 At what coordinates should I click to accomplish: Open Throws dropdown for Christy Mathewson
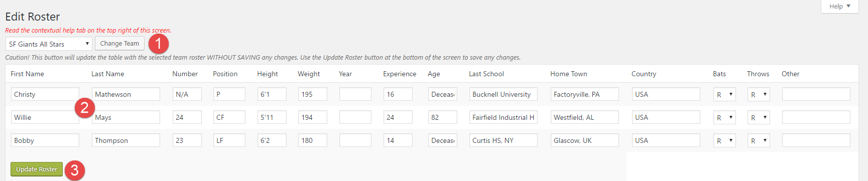[759, 94]
